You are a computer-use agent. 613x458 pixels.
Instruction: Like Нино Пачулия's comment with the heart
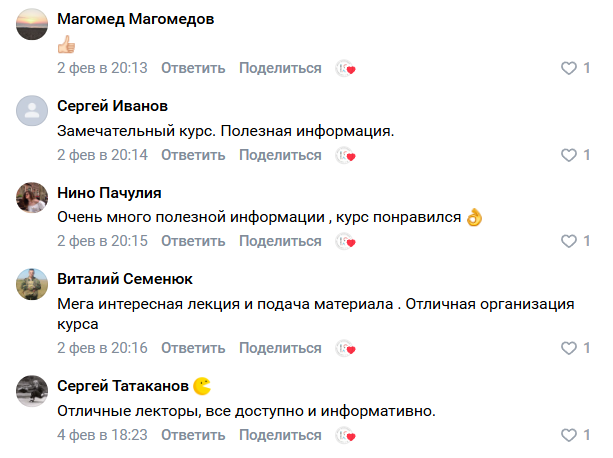pos(570,241)
